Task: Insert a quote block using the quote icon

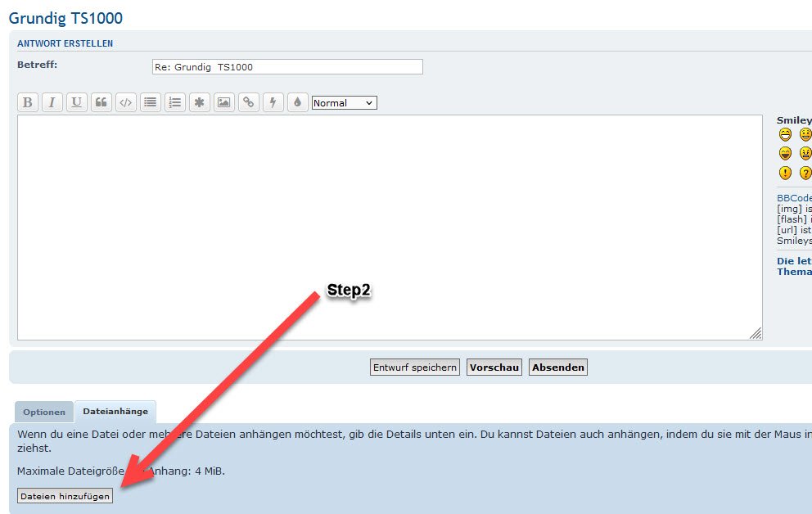Action: click(x=101, y=102)
